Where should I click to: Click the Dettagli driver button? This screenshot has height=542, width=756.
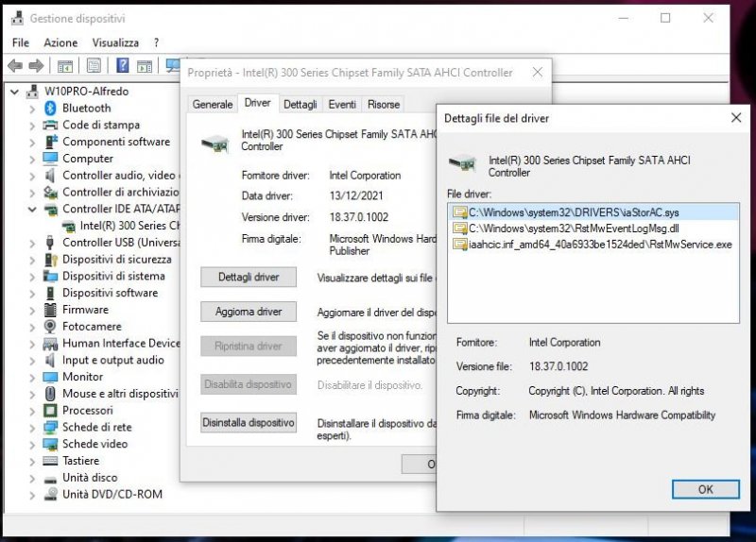tap(249, 277)
